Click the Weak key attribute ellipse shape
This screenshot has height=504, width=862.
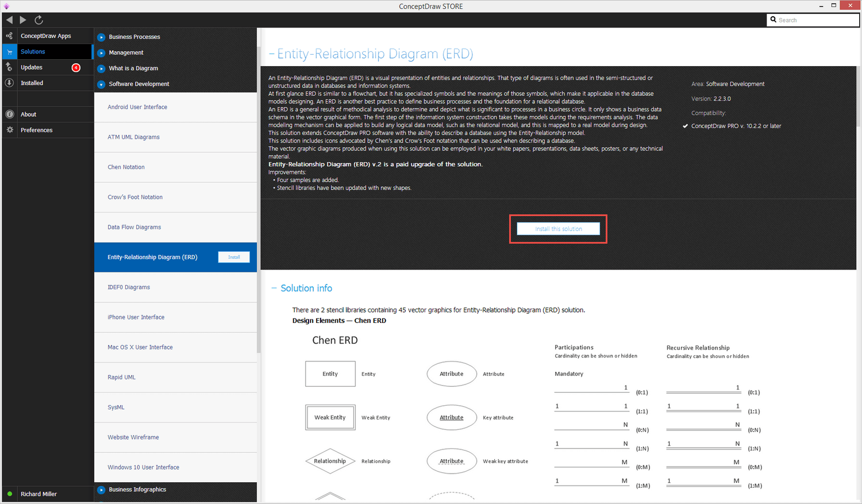(452, 461)
